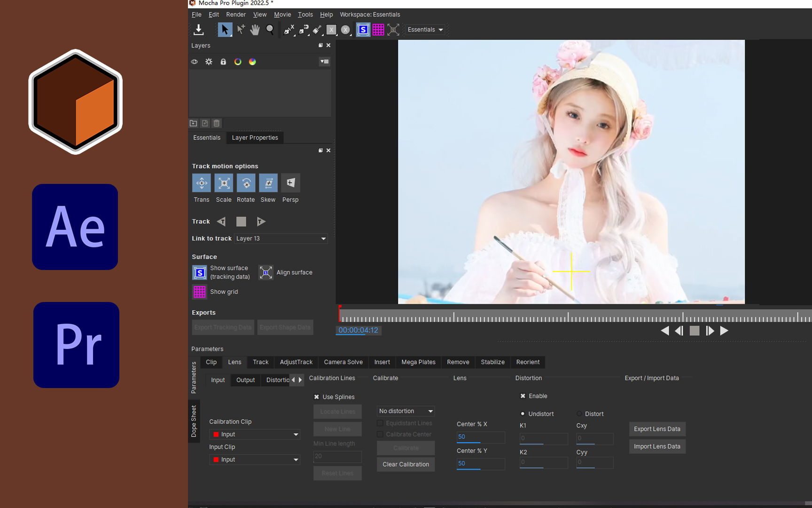Click the Center % X input field

480,437
